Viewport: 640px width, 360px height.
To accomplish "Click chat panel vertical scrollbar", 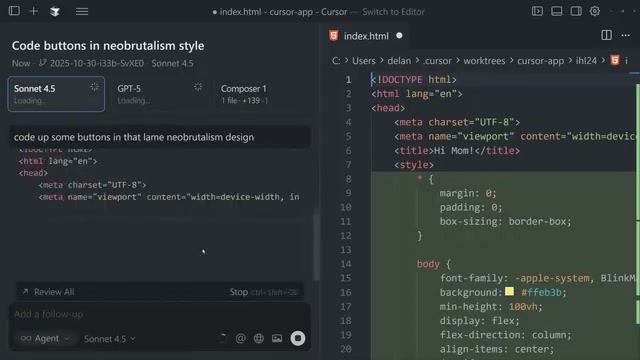I will (316, 246).
